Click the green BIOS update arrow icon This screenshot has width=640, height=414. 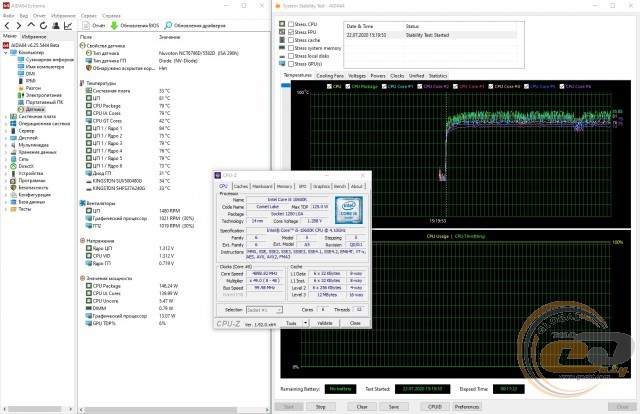(114, 26)
